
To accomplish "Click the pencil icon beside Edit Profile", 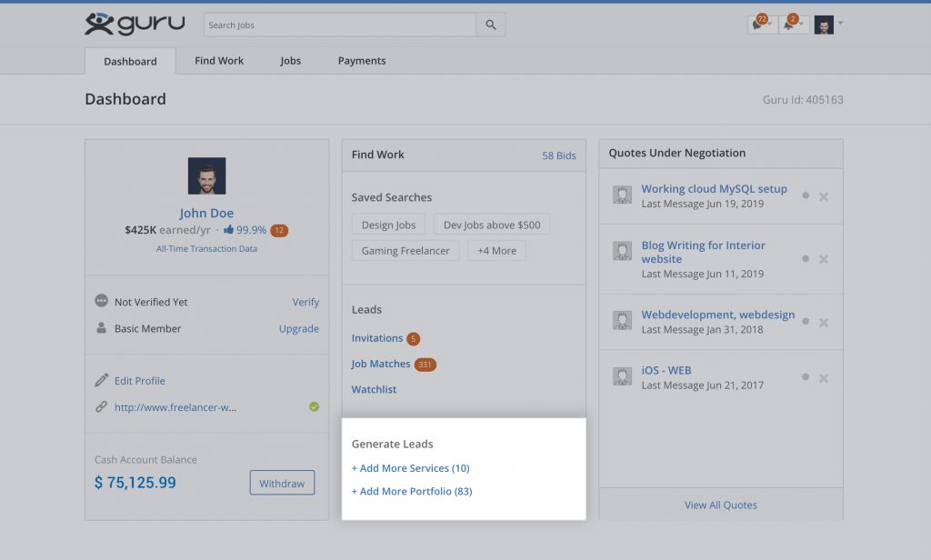I will tap(102, 380).
